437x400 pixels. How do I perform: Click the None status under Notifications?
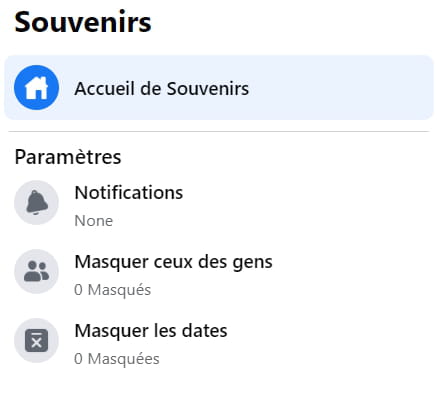tap(94, 221)
